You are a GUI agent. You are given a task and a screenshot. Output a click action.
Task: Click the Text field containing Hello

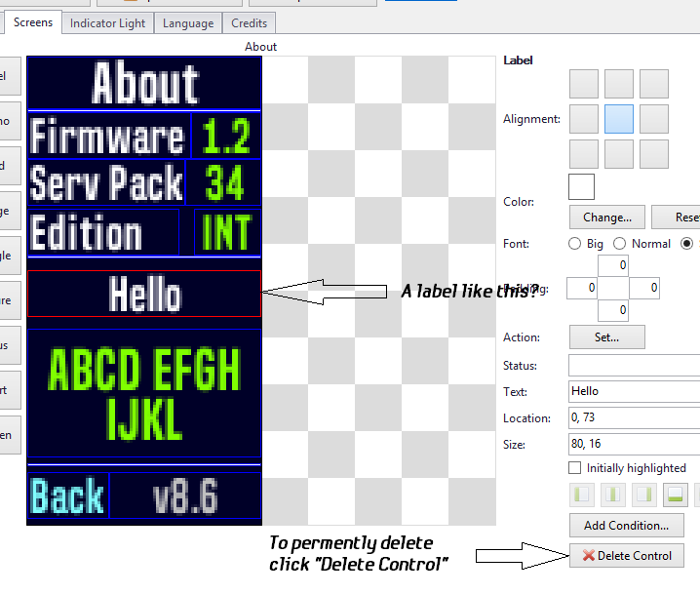634,391
